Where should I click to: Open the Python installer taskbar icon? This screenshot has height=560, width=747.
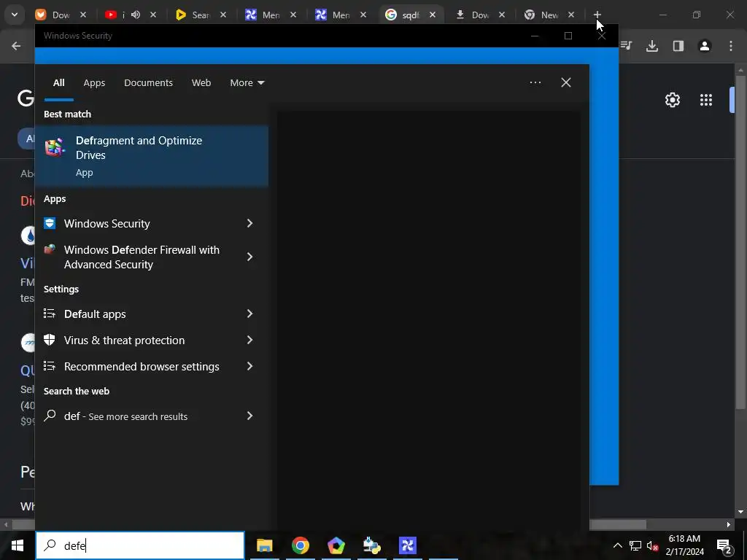click(371, 545)
